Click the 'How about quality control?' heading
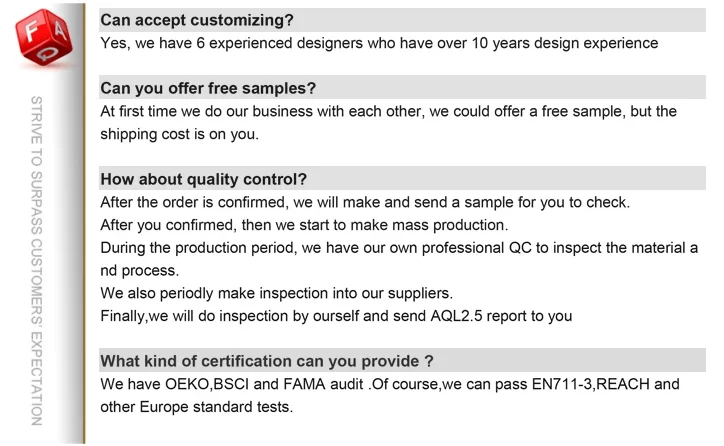724x446 pixels. [x=204, y=180]
